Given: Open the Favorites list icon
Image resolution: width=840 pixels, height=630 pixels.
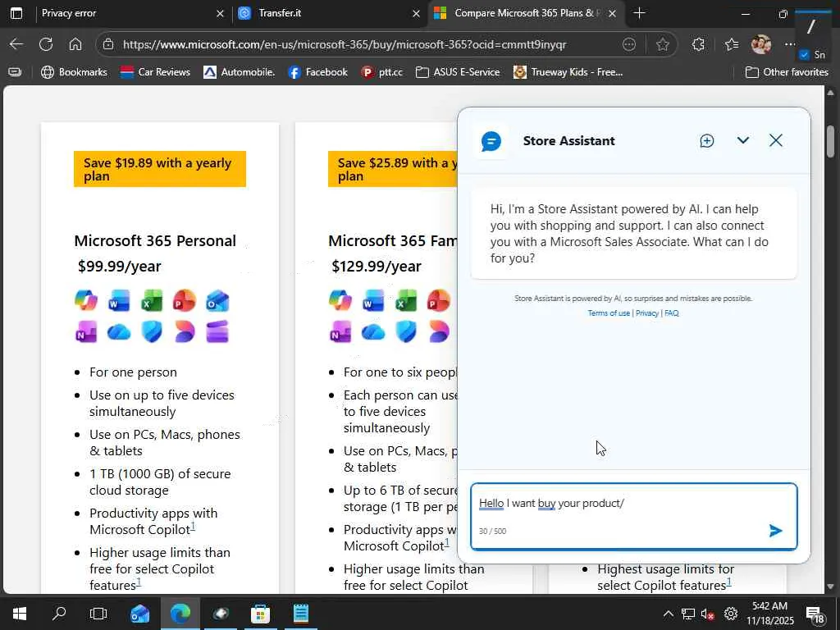Looking at the screenshot, I should coord(731,44).
